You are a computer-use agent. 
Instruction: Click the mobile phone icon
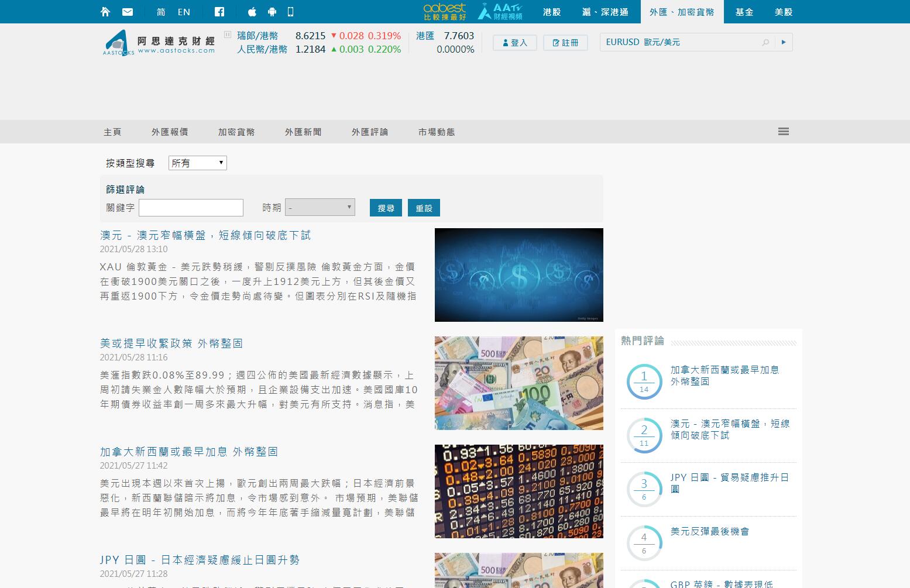pos(291,12)
